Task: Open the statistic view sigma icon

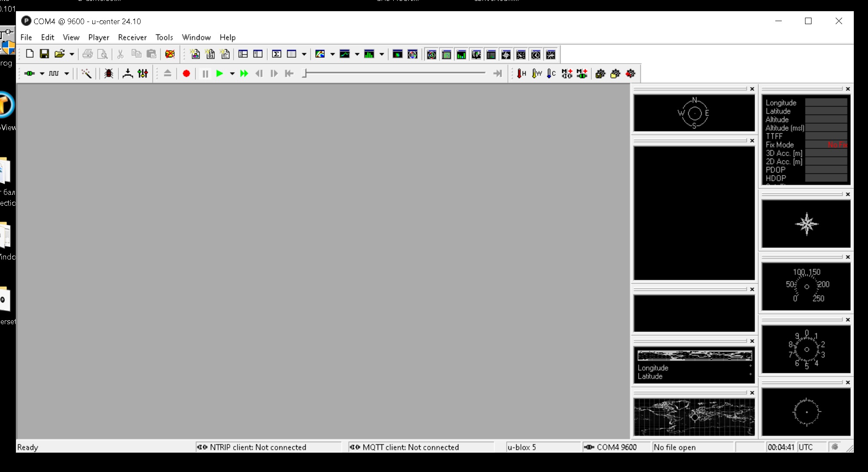Action: (276, 54)
